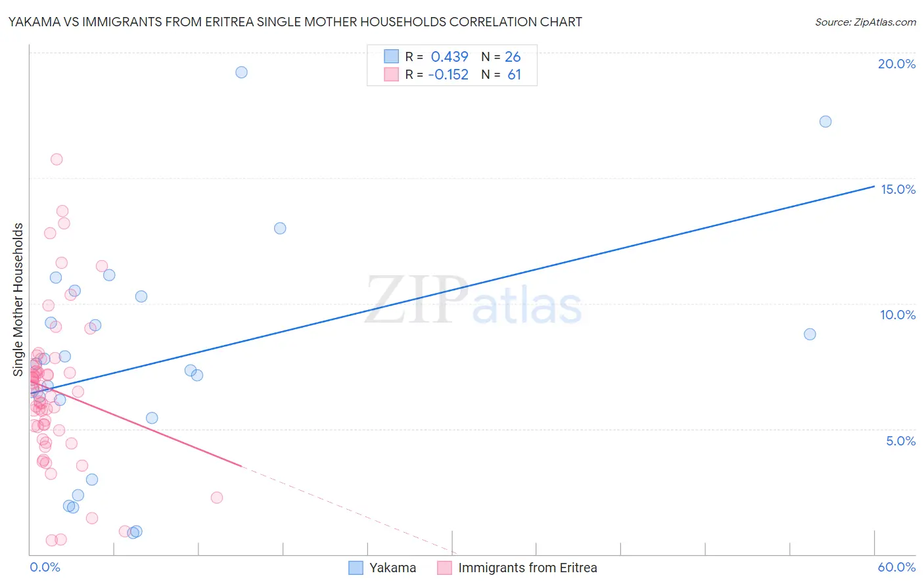Click the 60.0% x-axis label
Screen dimensions: 924x586
point(896,567)
